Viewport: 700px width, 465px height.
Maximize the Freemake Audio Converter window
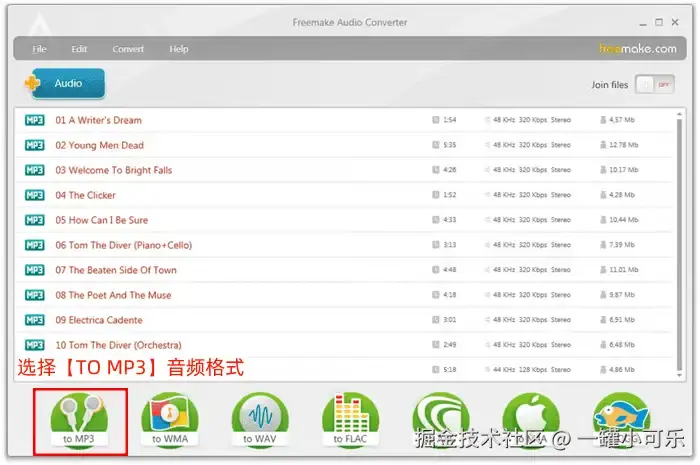pyautogui.click(x=659, y=22)
